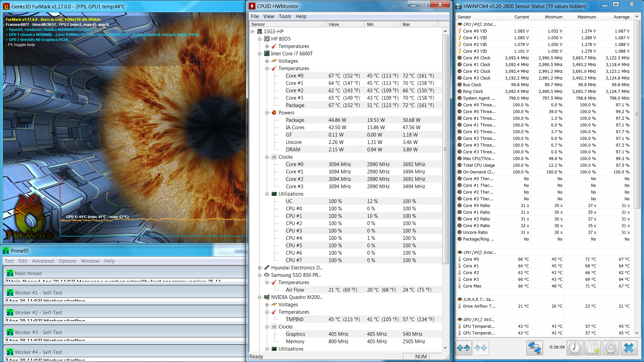Expand the CPU Voltages node

click(x=267, y=61)
